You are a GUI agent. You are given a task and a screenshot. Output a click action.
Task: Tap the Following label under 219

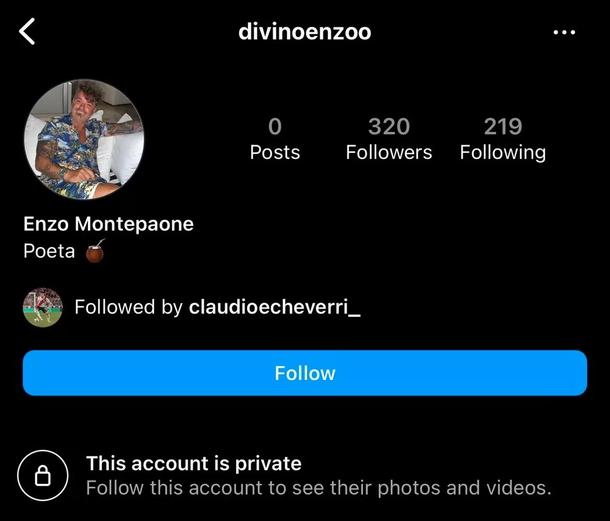[x=503, y=153]
